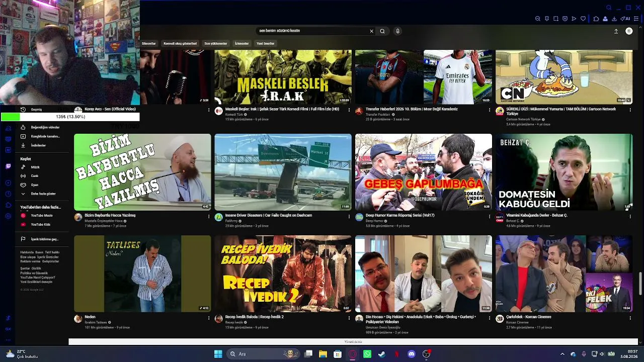644x362 pixels.
Task: Select the İzlenenler filter chip
Action: pyautogui.click(x=242, y=44)
